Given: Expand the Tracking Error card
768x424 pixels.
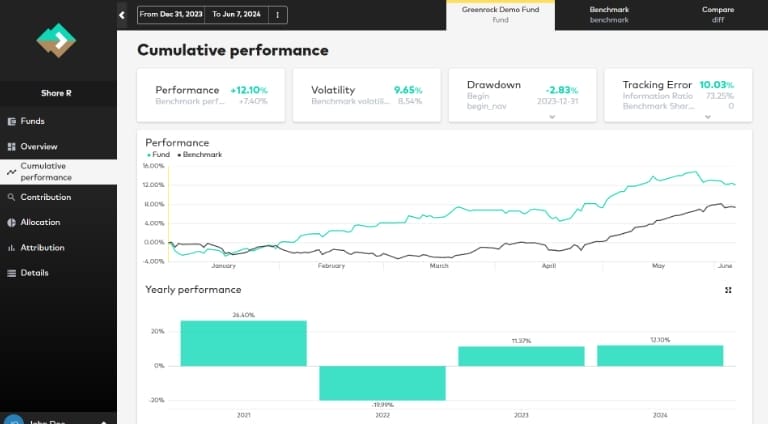Looking at the screenshot, I should point(708,116).
